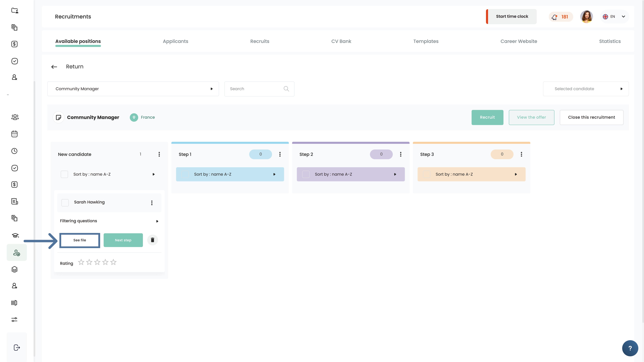Open the calendar icon in sidebar
Image resolution: width=644 pixels, height=362 pixels.
pos(14,134)
